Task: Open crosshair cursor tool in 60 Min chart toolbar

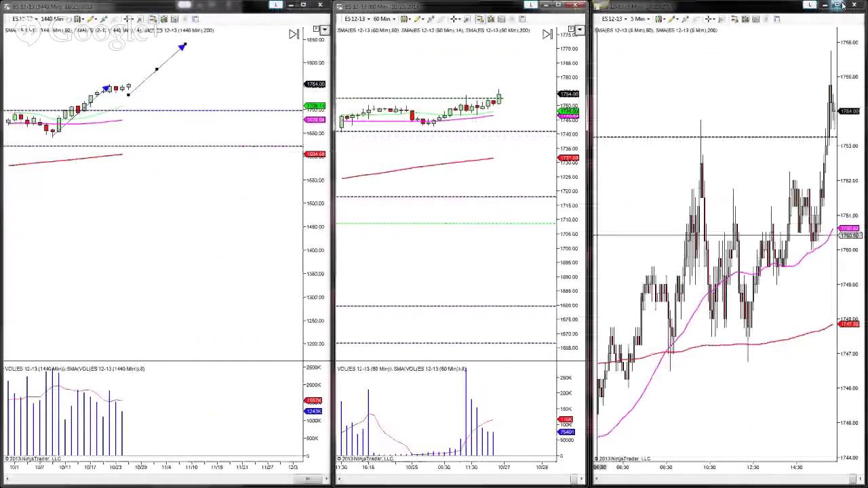Action: click(455, 19)
